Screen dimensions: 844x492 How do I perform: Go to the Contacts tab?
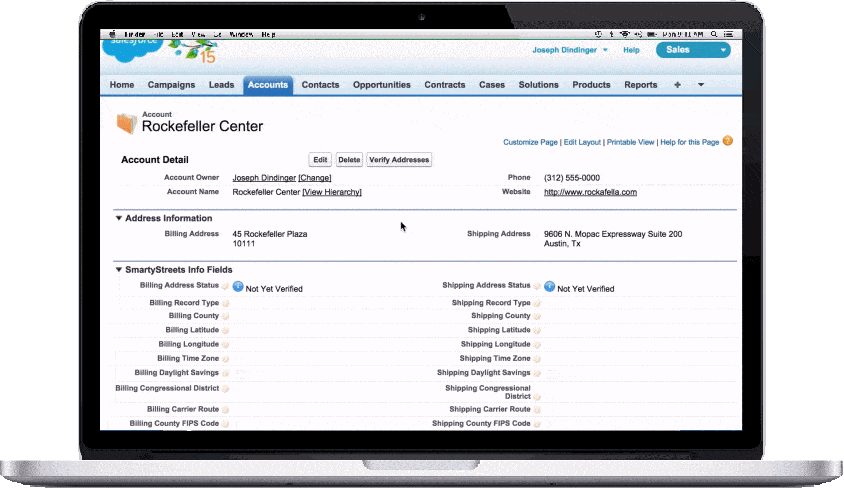pyautogui.click(x=320, y=85)
